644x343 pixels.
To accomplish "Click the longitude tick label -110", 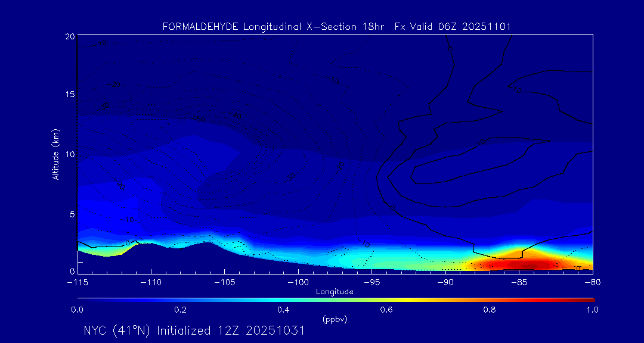I will click(x=151, y=283).
